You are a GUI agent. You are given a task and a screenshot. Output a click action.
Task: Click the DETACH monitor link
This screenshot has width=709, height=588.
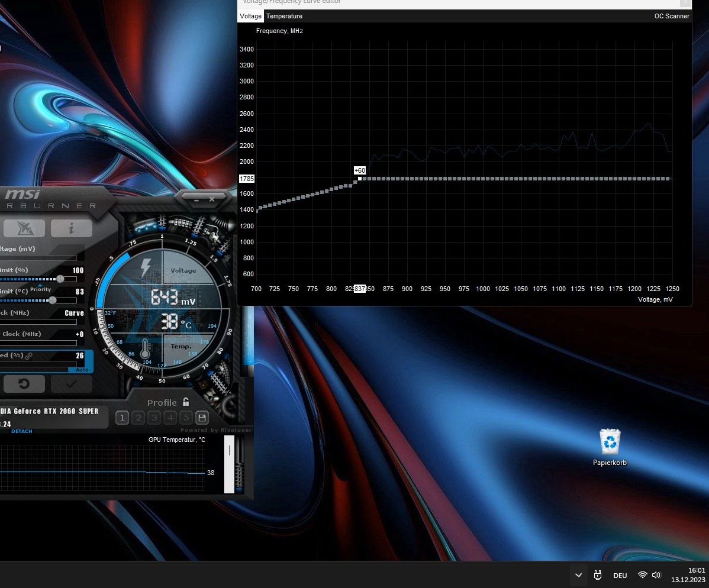coord(22,431)
